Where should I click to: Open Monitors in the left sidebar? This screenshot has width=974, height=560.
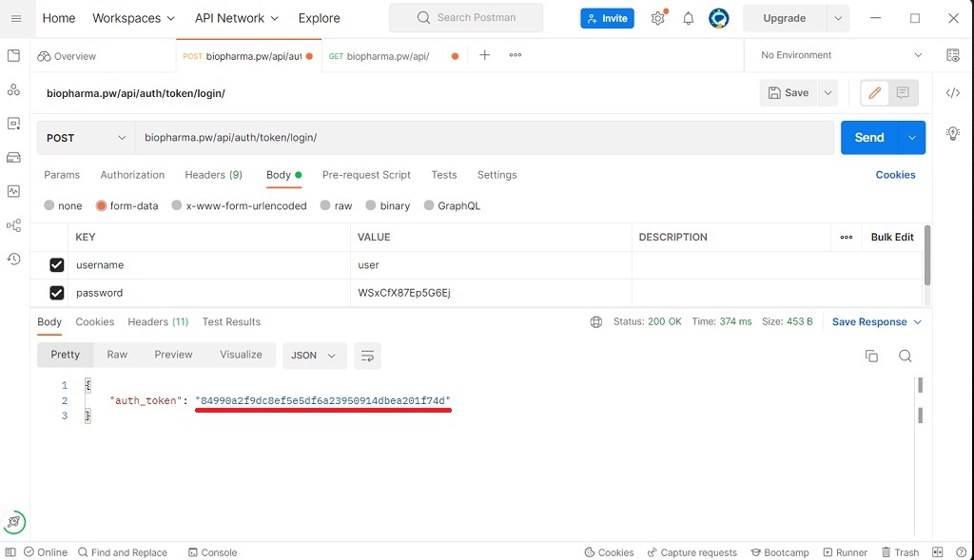pyautogui.click(x=13, y=191)
